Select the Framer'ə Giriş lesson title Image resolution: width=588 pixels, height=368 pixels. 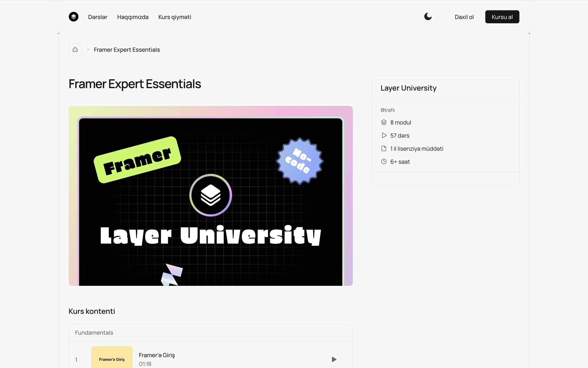click(157, 355)
